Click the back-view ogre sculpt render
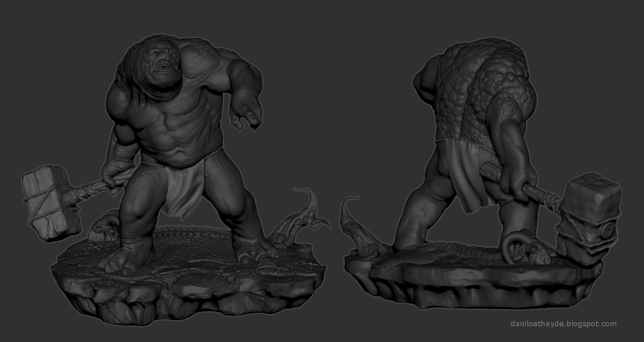The height and width of the screenshot is (342, 644). (481, 173)
